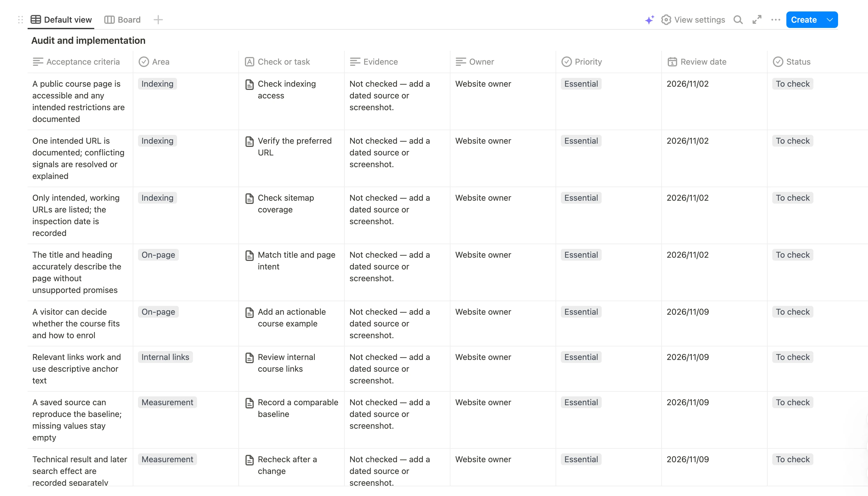Image resolution: width=868 pixels, height=496 pixels.
Task: Click the gear icon in View settings
Action: click(x=666, y=20)
